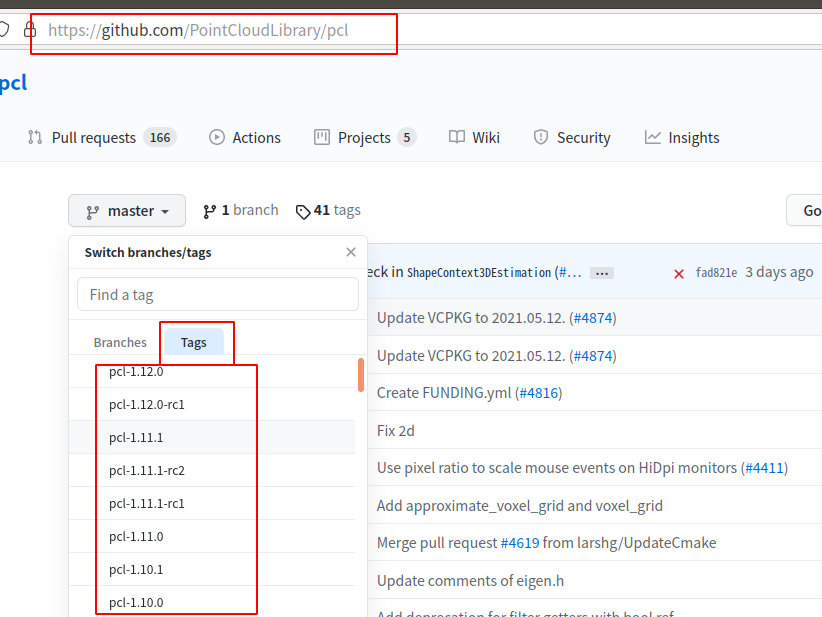Open Update comments of eigen.h commit
822x617 pixels.
(470, 581)
